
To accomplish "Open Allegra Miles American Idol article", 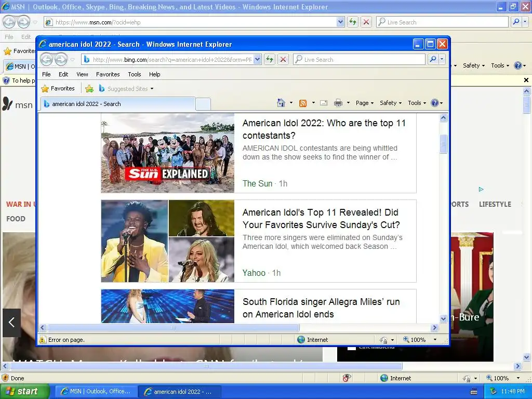I will pos(321,308).
